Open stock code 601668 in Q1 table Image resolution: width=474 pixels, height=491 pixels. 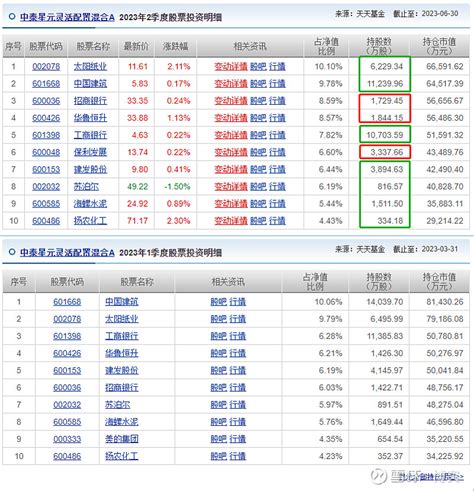tap(67, 302)
